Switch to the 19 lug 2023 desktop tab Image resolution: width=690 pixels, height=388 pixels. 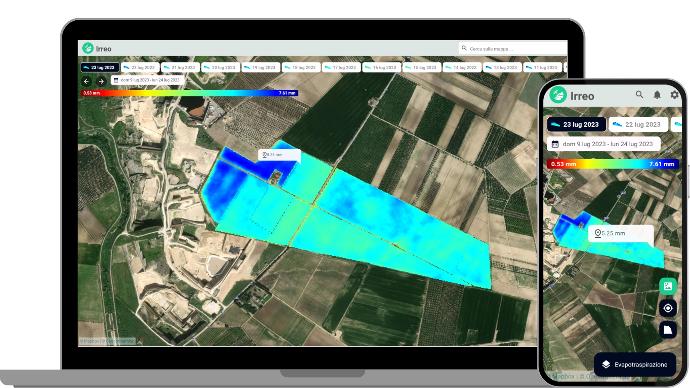(261, 68)
